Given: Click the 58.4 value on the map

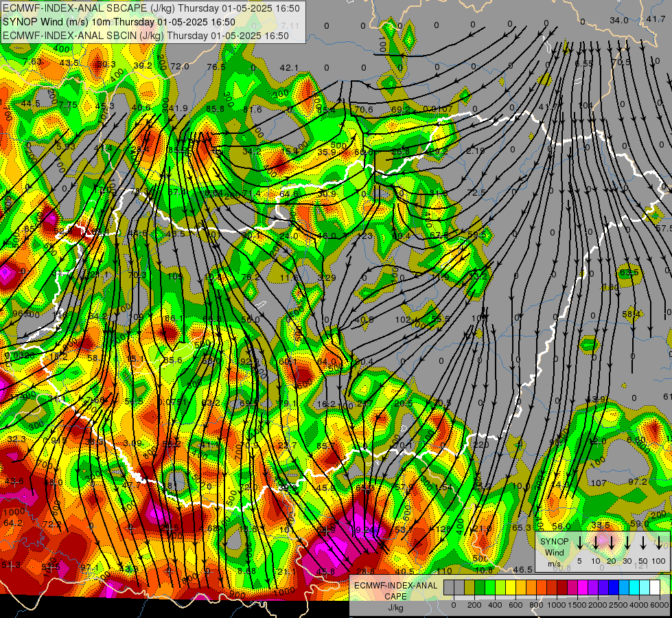Looking at the screenshot, I should (632, 314).
